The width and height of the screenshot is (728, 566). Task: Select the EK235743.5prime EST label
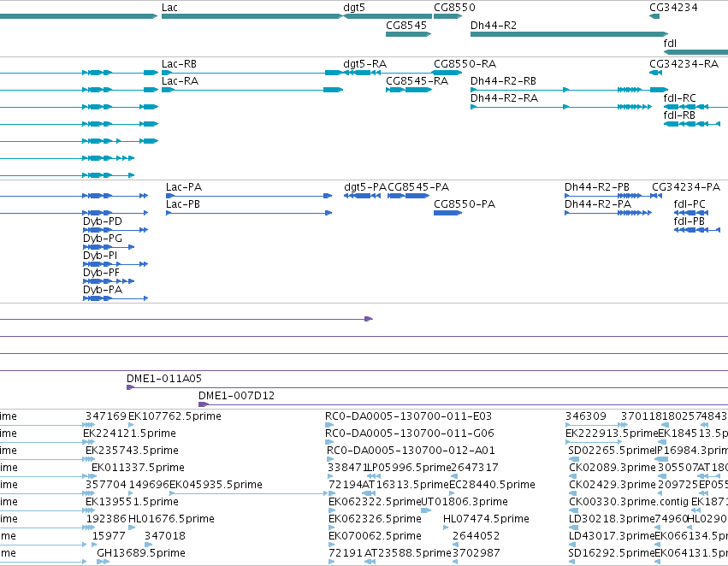coord(132,451)
